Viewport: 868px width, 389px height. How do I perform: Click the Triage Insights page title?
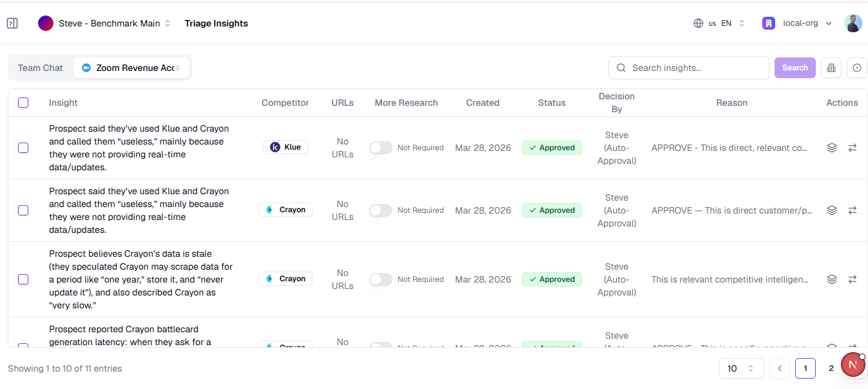pos(217,23)
